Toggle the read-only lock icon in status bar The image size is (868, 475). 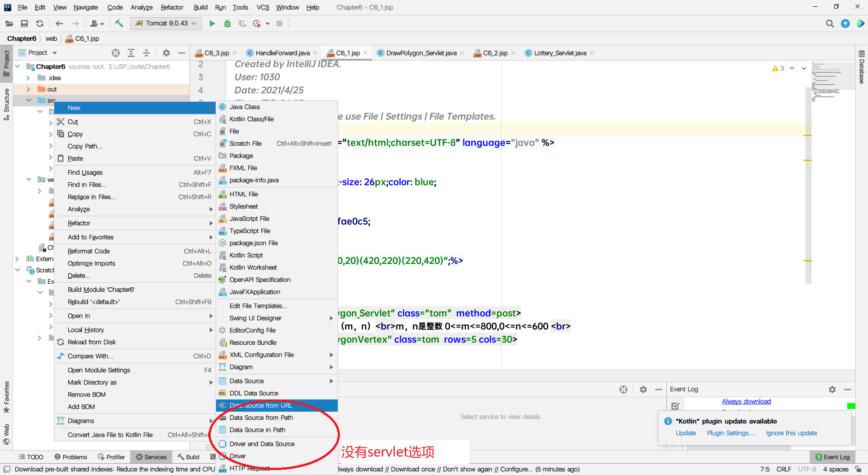858,469
